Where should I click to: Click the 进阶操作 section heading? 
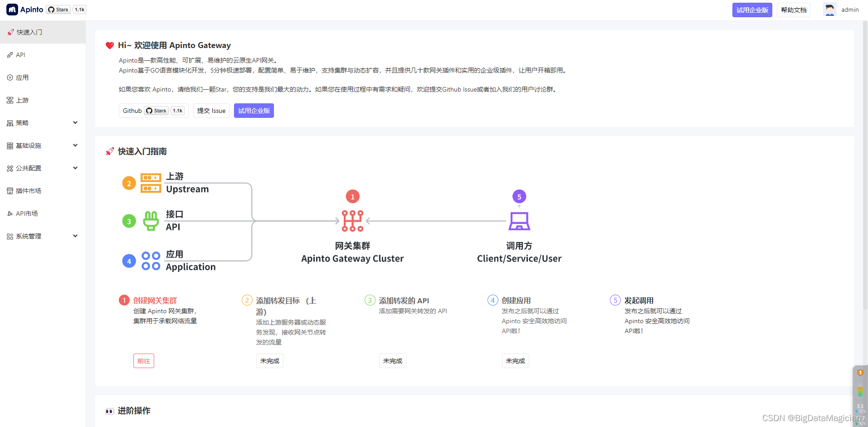[x=134, y=411]
